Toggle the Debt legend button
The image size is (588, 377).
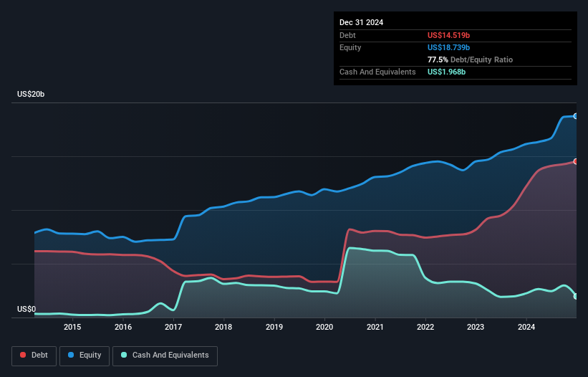pos(34,355)
